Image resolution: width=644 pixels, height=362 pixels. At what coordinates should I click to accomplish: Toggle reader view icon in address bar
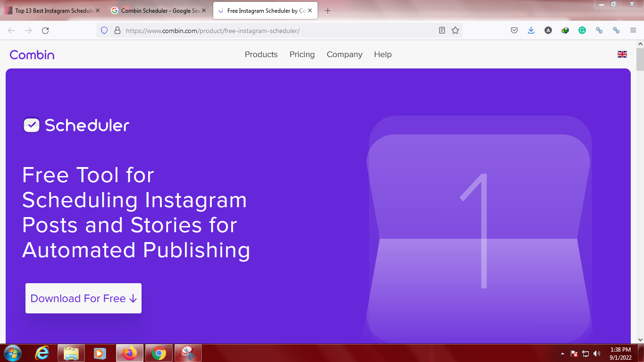point(442,30)
